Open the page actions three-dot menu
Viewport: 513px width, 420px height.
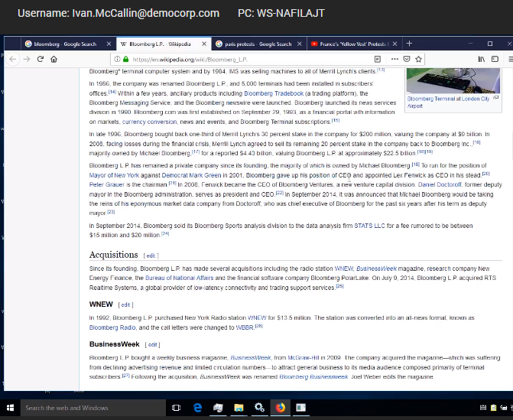395,59
